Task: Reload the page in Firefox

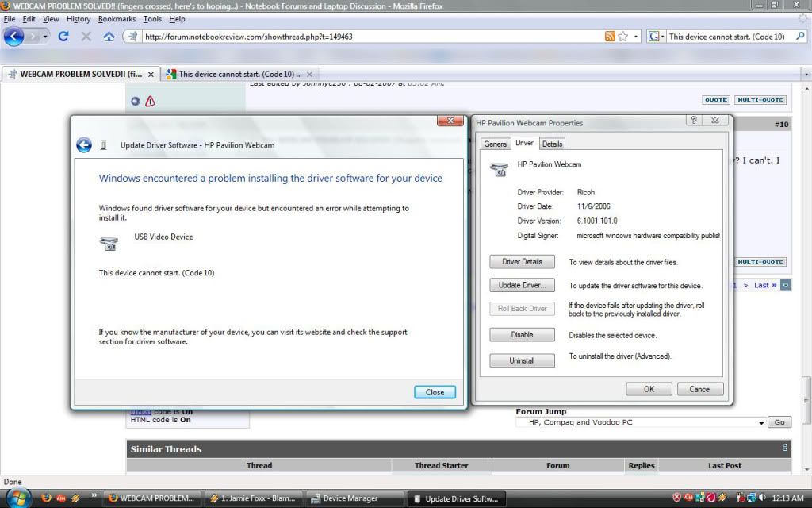Action: [x=63, y=37]
